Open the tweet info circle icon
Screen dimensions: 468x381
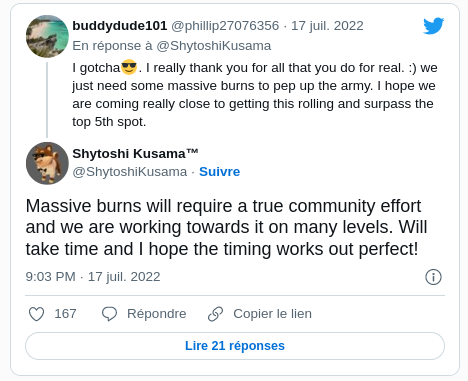(x=433, y=277)
